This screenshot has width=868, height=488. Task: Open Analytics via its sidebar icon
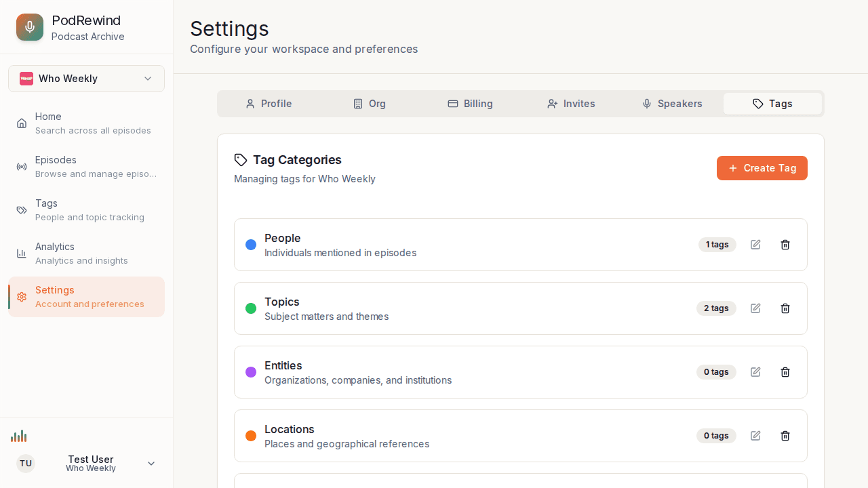coord(22,253)
